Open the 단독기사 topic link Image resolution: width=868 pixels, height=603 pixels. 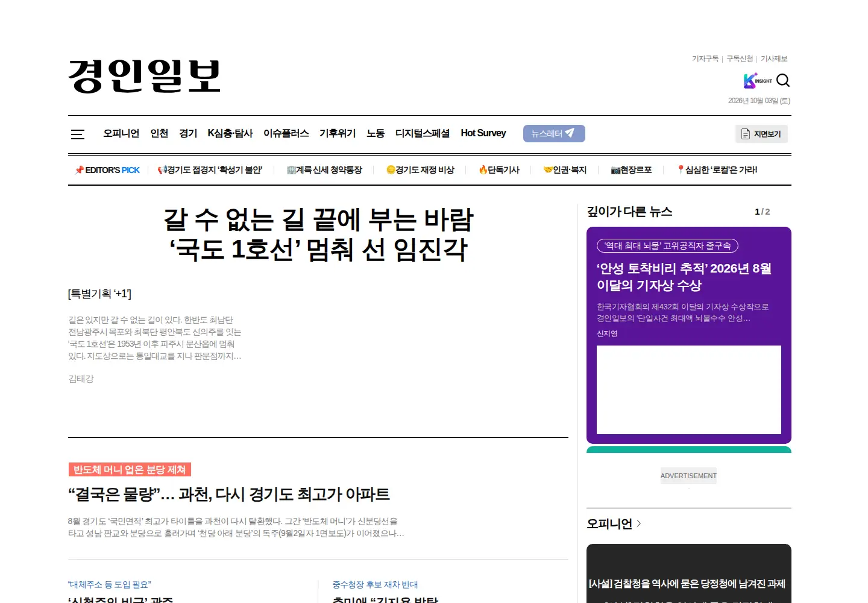[499, 170]
